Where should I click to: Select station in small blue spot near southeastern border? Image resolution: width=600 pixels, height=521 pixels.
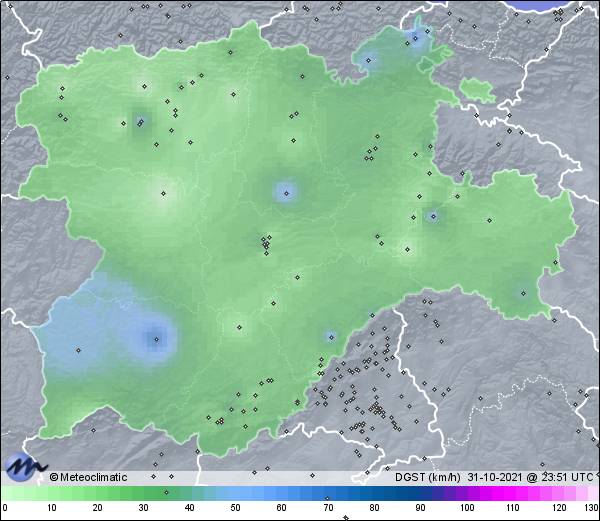(x=331, y=337)
